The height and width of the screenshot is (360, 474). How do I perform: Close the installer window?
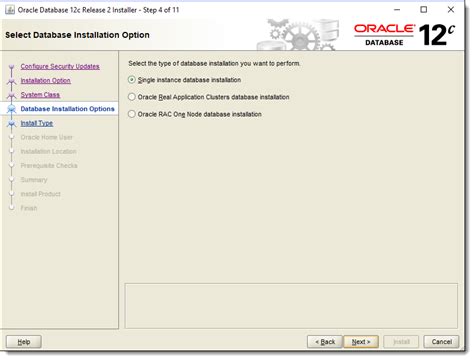(451, 10)
